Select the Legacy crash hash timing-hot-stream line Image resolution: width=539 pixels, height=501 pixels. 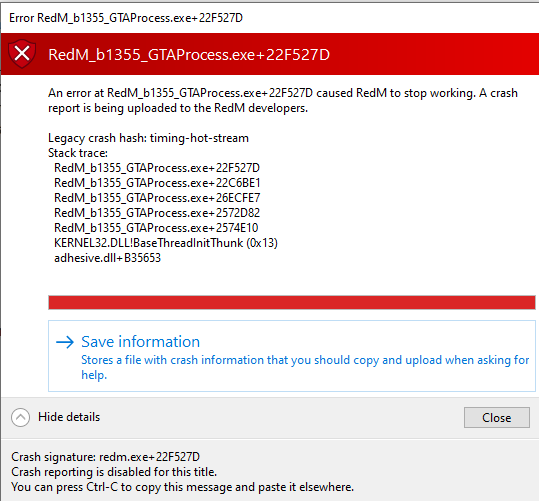(x=148, y=138)
